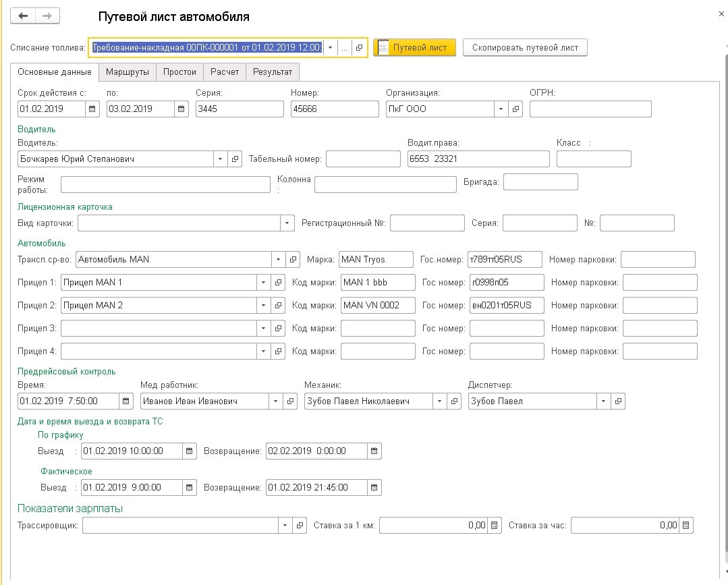Click Номер парковки field in Прицеп 1 row
This screenshot has height=585, width=728.
click(x=660, y=282)
